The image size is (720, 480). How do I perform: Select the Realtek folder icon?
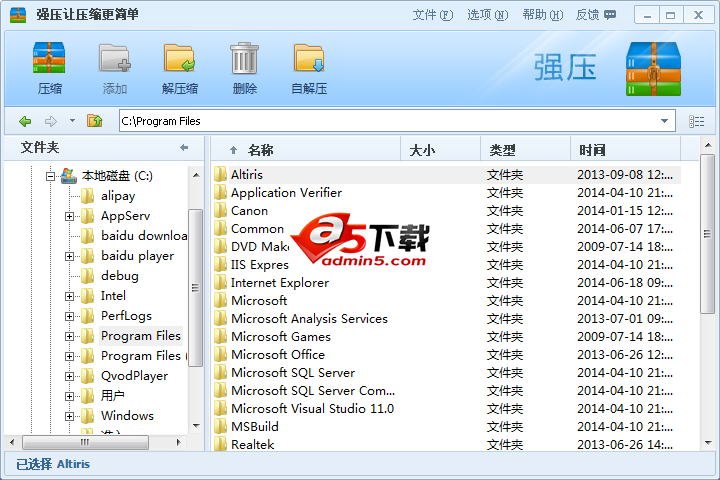click(x=220, y=444)
